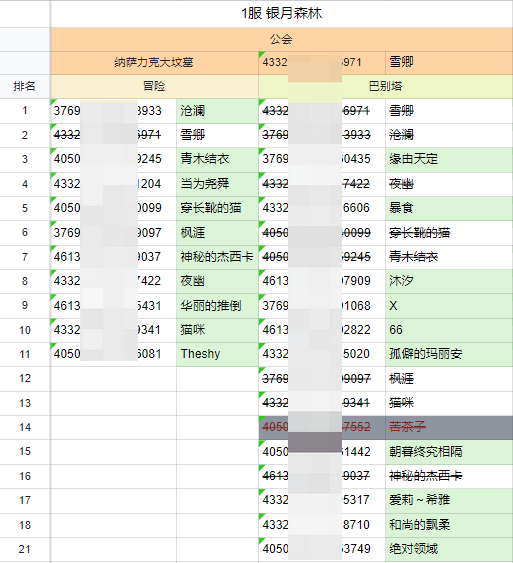Select the title cell 1服 银月森林
Screen dimensions: 513x563
pyautogui.click(x=281, y=14)
